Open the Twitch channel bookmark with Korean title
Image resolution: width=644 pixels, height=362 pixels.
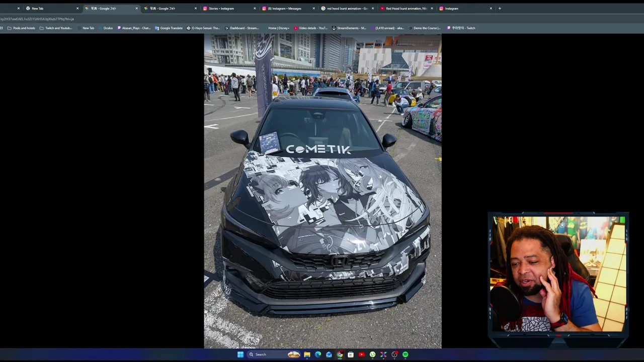pos(461,28)
